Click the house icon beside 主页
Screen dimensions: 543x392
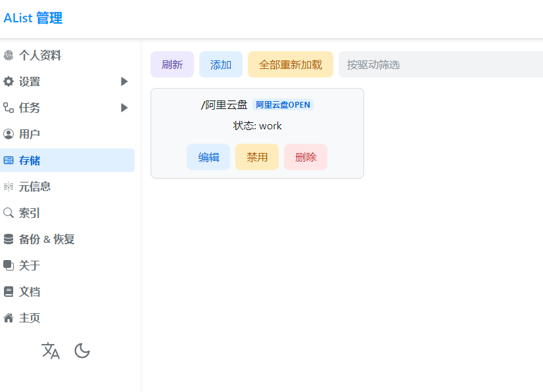[x=9, y=318]
